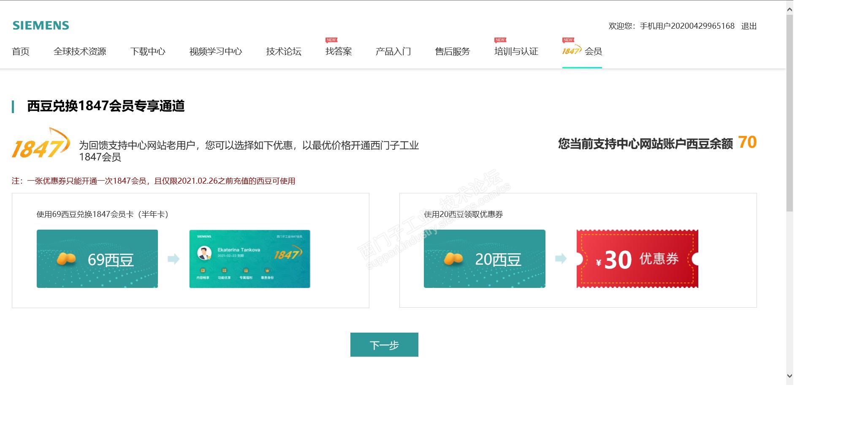Visit the 技术论坛 section
This screenshot has height=439, width=868.
point(284,51)
